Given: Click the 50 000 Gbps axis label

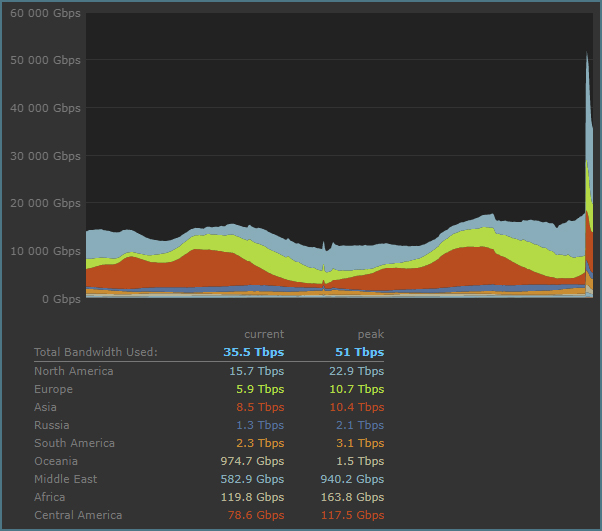Looking at the screenshot, I should click(45, 60).
